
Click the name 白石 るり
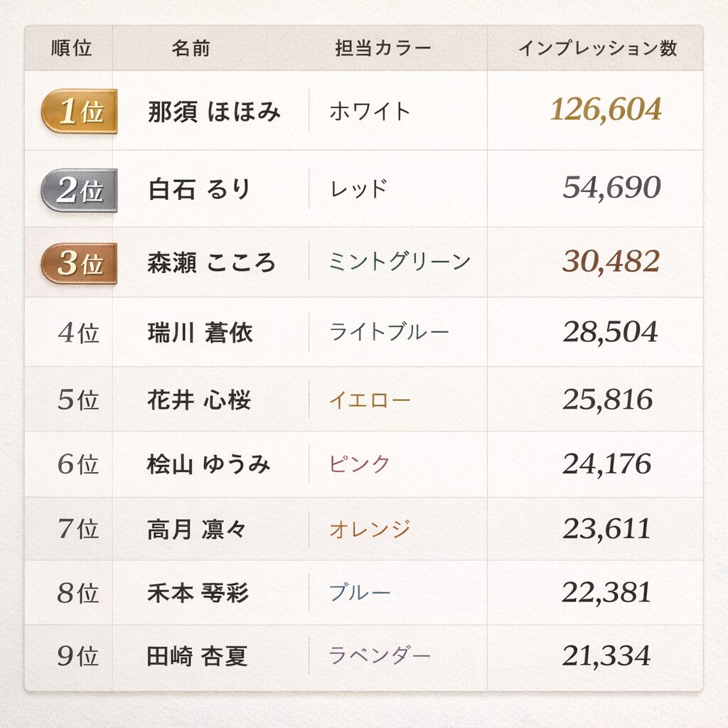coord(199,189)
